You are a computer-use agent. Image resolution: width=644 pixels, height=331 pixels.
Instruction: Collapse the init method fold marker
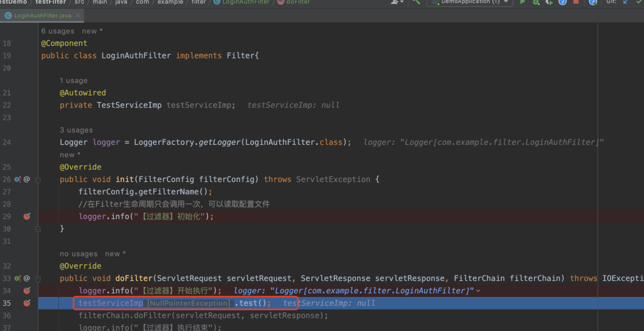[38, 180]
